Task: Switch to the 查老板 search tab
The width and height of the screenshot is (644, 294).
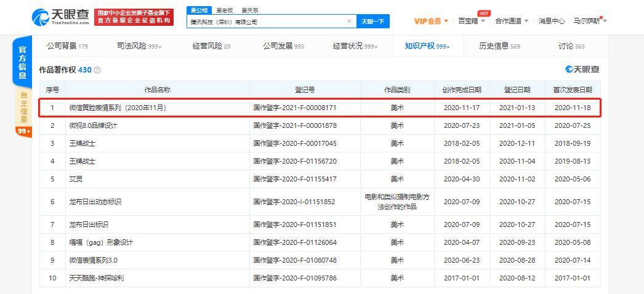Action: coord(225,10)
